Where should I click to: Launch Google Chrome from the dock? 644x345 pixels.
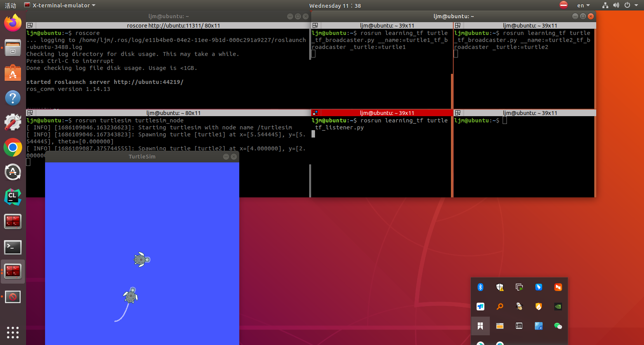[13, 148]
